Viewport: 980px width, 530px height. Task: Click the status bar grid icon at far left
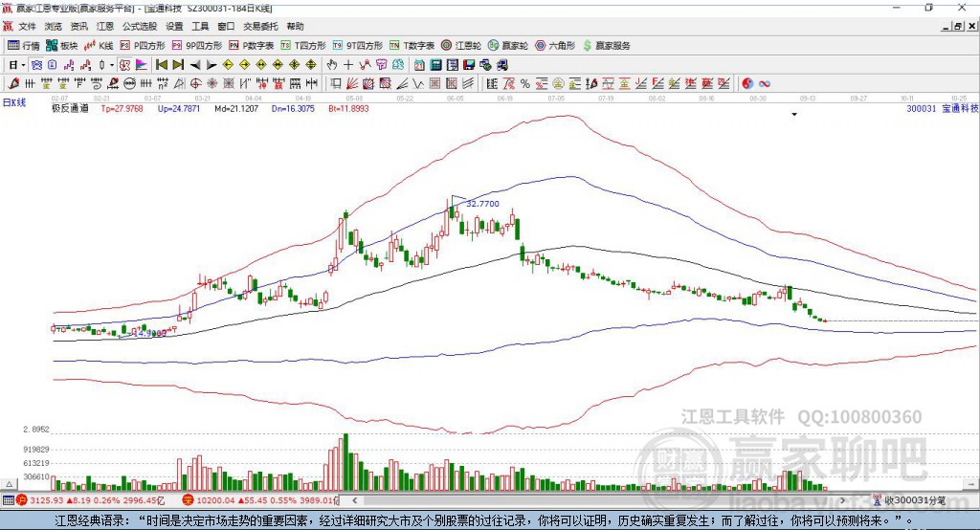(x=8, y=500)
